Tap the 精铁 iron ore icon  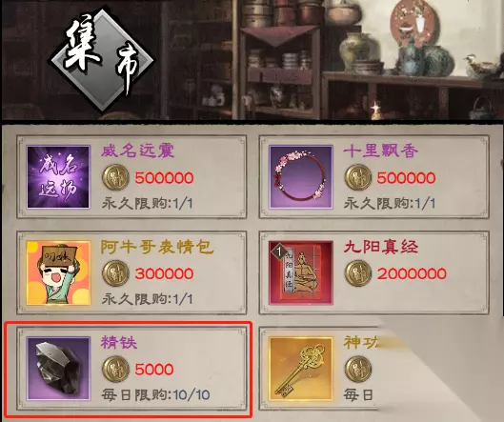point(58,369)
